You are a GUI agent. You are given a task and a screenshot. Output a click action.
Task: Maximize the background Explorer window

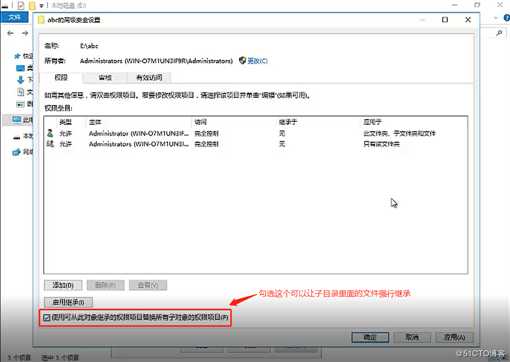click(477, 5)
